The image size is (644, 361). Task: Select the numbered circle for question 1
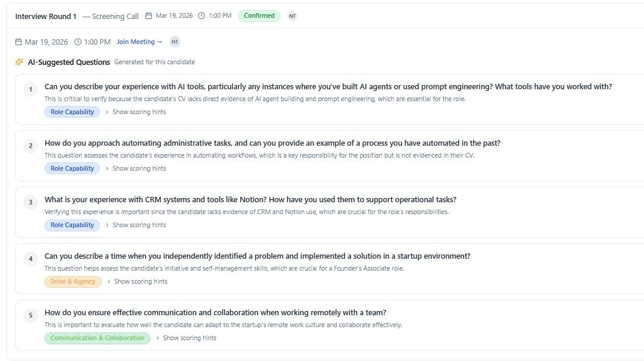click(30, 89)
